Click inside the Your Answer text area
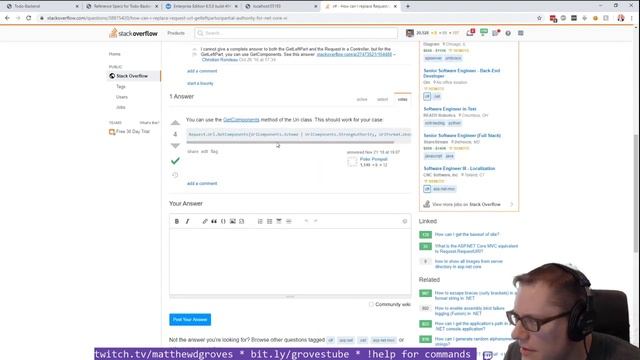Image resolution: width=640 pixels, height=360 pixels. click(290, 261)
